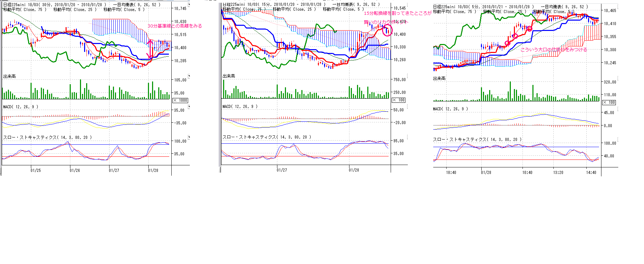The height and width of the screenshot is (264, 644).
Task: Select the highest small pink circle in 5分 chart
Action: (x=530, y=29)
